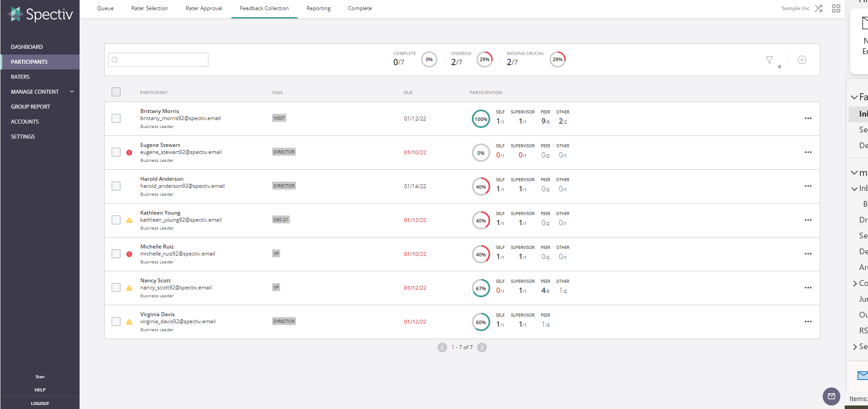
Task: Check the checkbox for Brittany Morris
Action: click(116, 118)
